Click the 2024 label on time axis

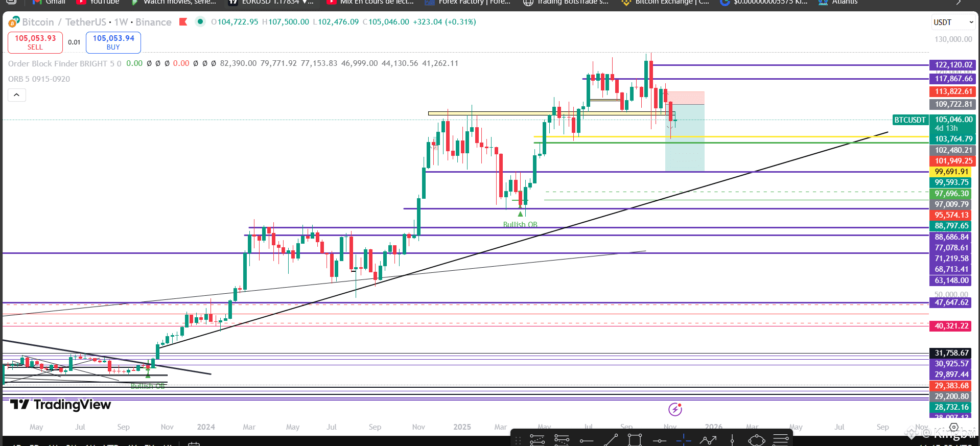pyautogui.click(x=206, y=427)
